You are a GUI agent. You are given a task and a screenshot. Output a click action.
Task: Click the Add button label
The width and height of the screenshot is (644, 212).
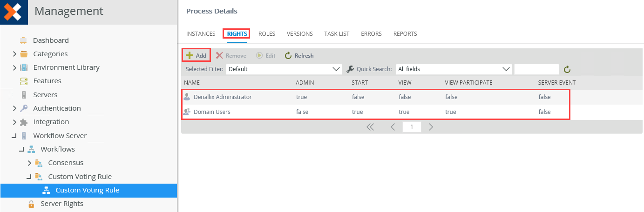tap(201, 56)
